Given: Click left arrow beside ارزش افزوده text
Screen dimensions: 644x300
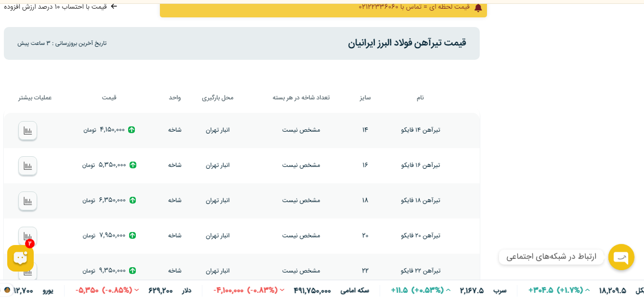Looking at the screenshot, I should coord(114,6).
